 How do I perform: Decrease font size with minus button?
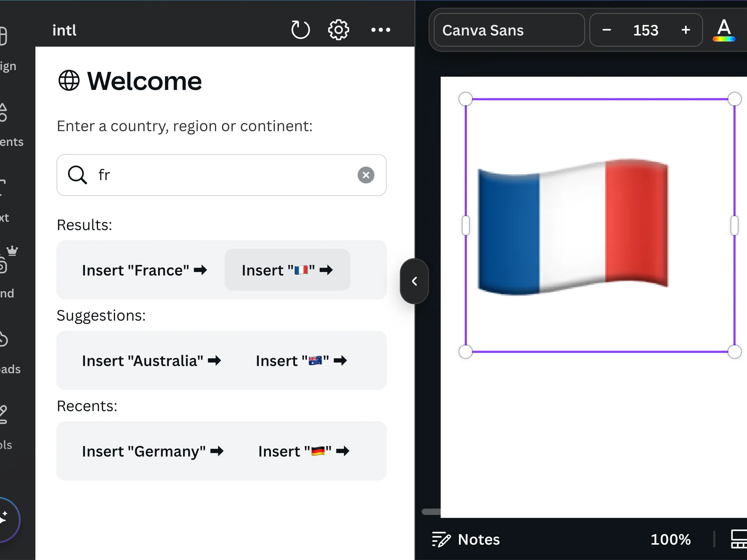pyautogui.click(x=607, y=30)
